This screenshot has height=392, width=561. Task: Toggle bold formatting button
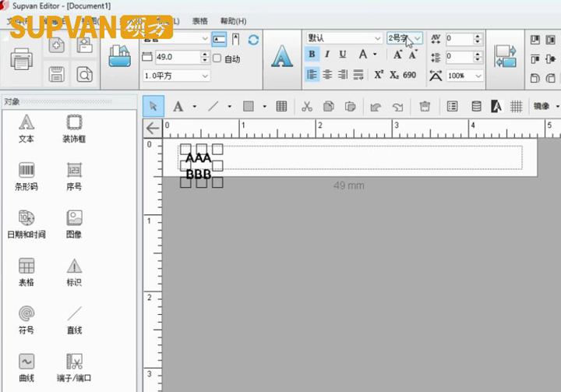pyautogui.click(x=312, y=55)
